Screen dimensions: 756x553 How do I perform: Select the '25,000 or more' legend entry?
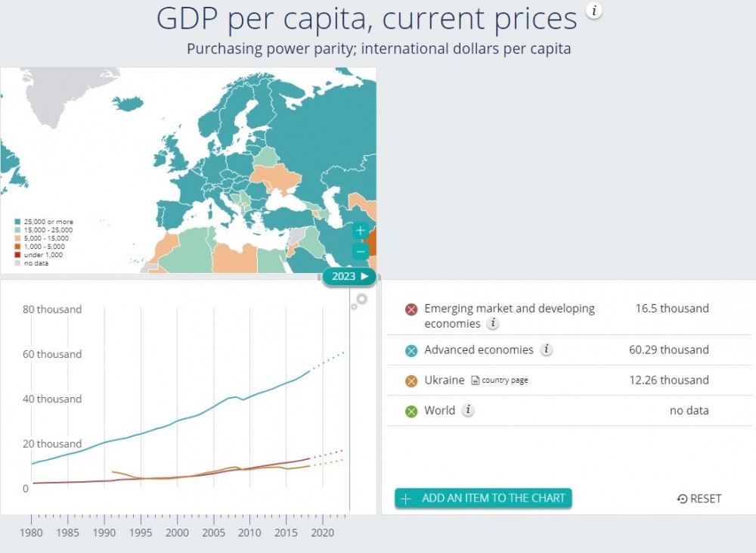[44, 222]
